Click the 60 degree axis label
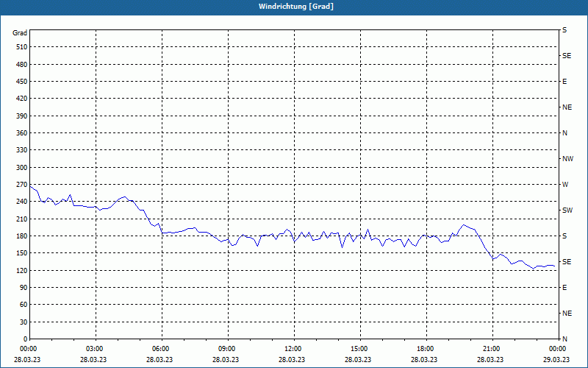 (x=24, y=305)
